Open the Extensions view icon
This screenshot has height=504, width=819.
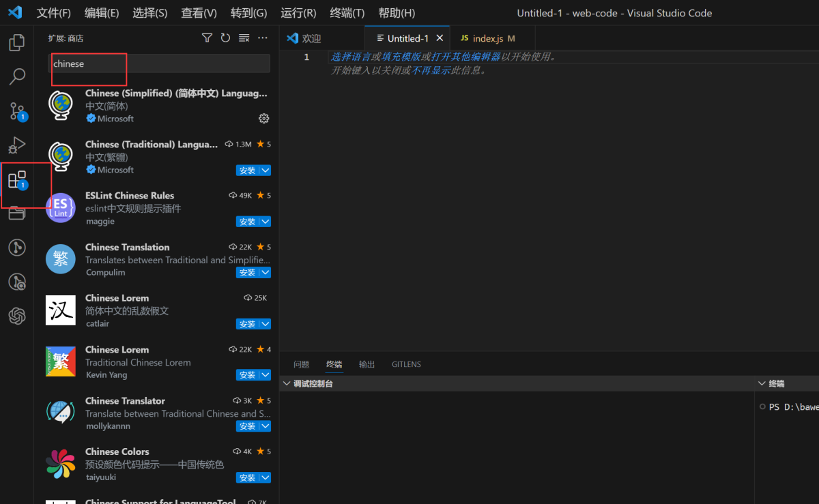point(17,180)
